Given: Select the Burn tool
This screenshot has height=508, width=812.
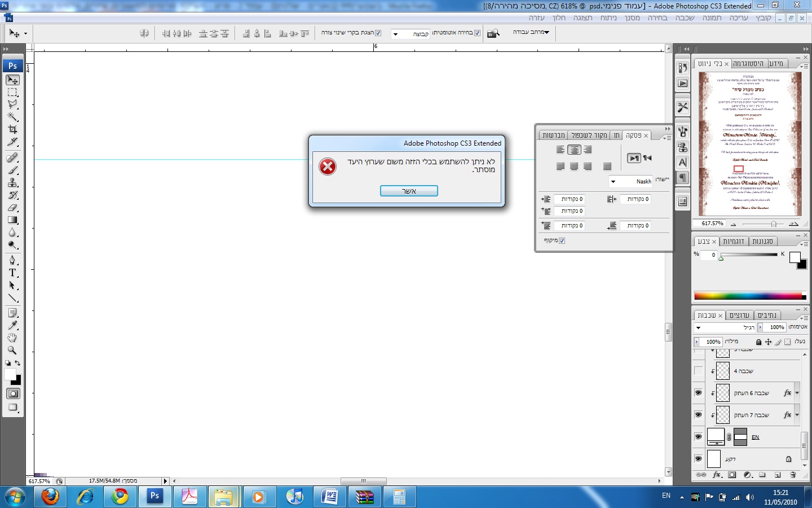Looking at the screenshot, I should [12, 244].
